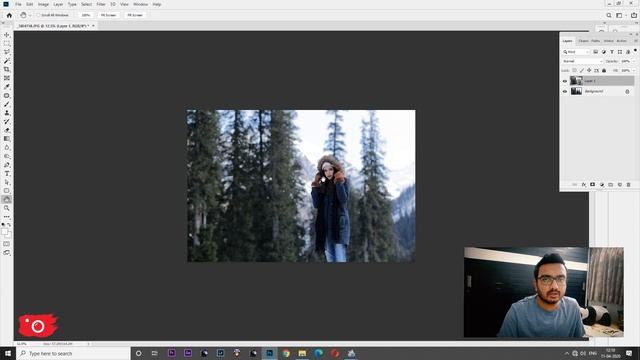Screen dimensions: 640x360
Task: Select the Pen tool
Action: (x=7, y=165)
